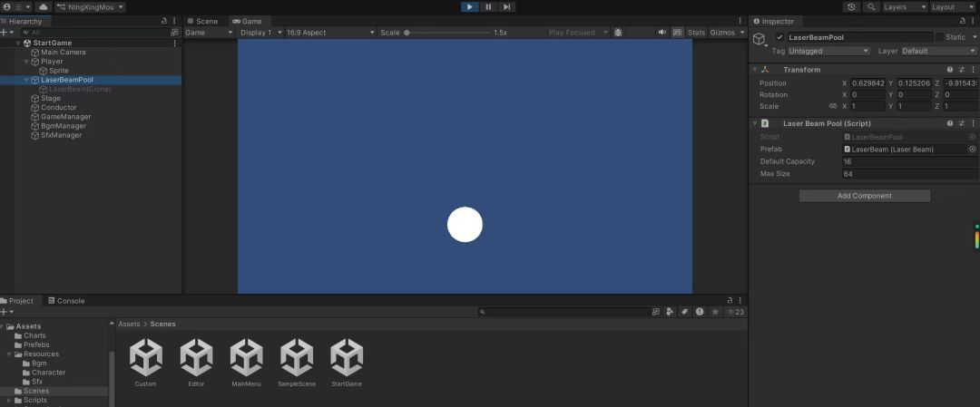Select the Stage object
Viewport: 980px width, 407px height.
51,99
